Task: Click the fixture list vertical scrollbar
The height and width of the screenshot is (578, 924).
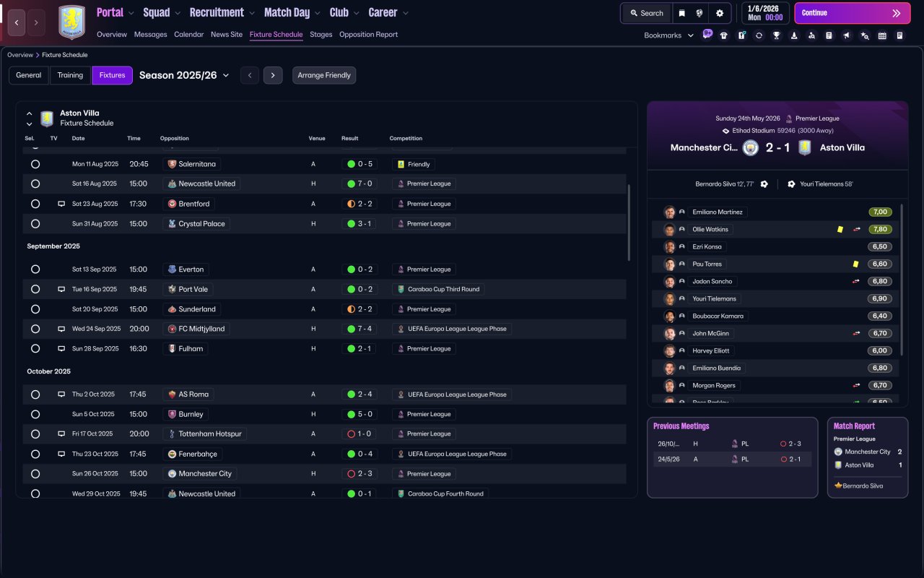Action: click(x=629, y=223)
